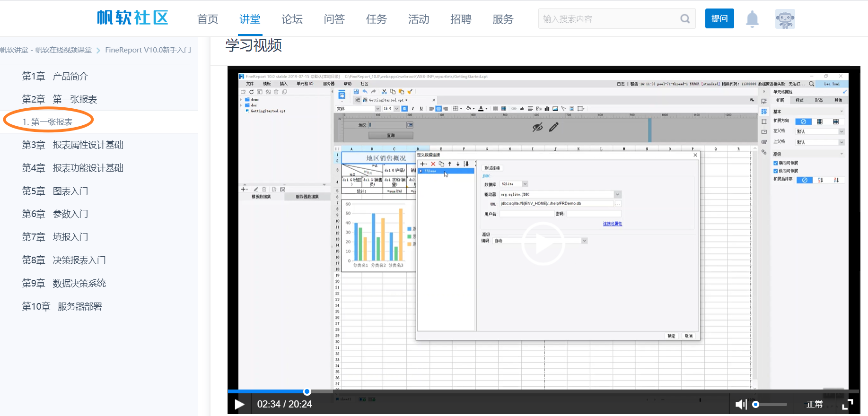Select the no-sort option for 扩展后排序
Image resolution: width=868 pixels, height=416 pixels.
[x=805, y=180]
